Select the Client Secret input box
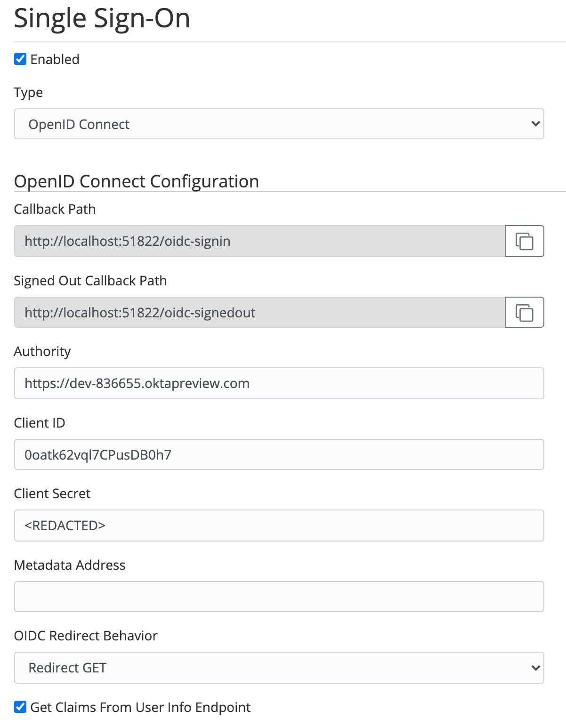This screenshot has width=566, height=728. coord(279,526)
